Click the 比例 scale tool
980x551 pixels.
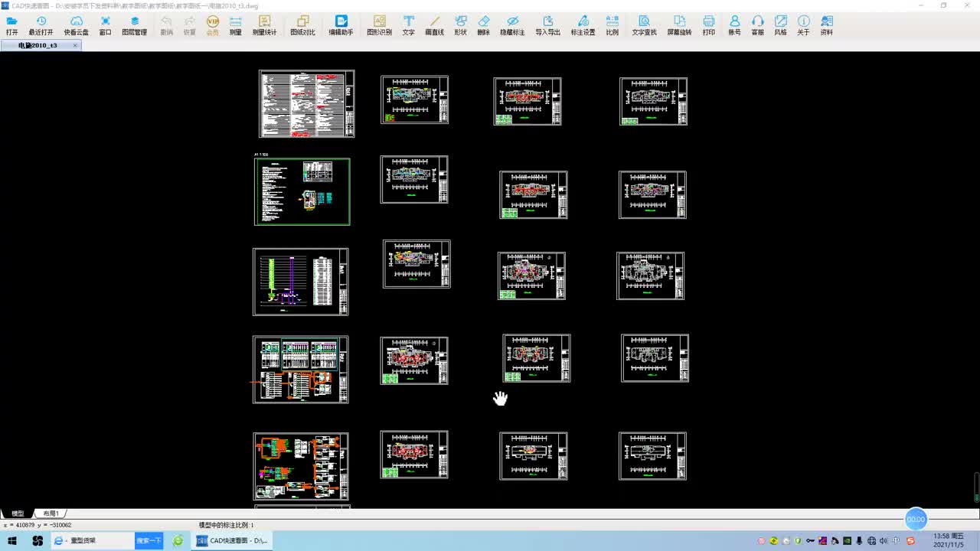(612, 25)
